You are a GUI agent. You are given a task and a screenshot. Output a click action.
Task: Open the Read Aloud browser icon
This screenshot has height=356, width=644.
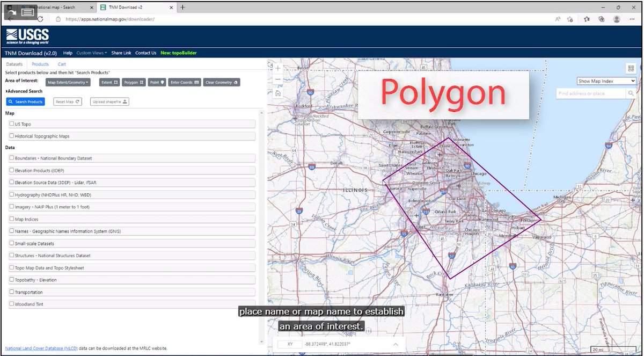click(x=558, y=18)
